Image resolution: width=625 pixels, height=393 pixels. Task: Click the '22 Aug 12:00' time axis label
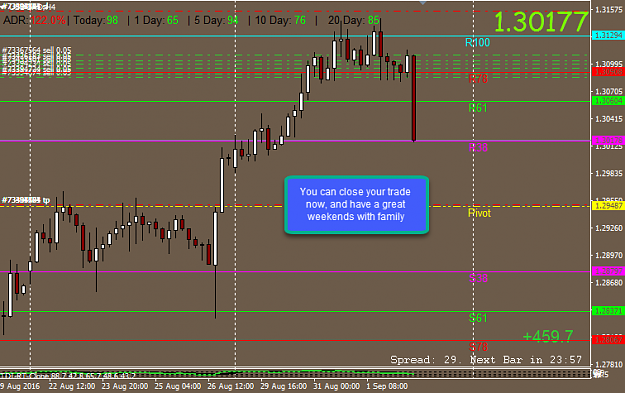click(72, 386)
